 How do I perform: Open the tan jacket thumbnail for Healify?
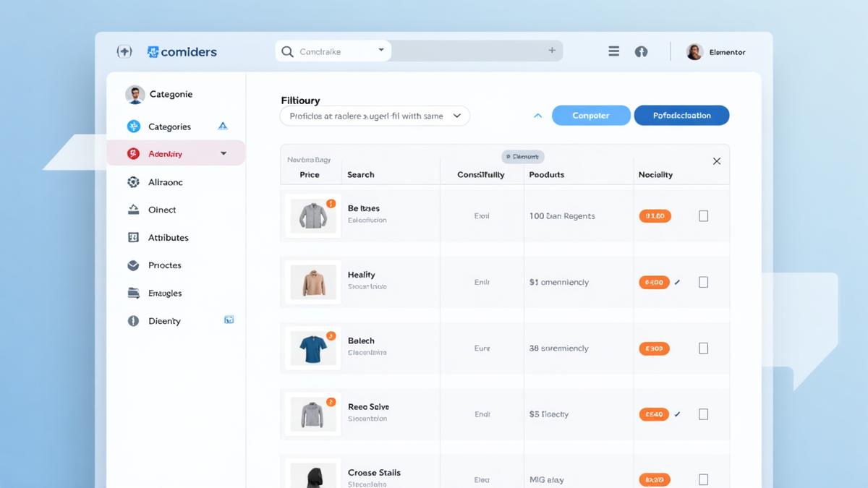click(313, 282)
